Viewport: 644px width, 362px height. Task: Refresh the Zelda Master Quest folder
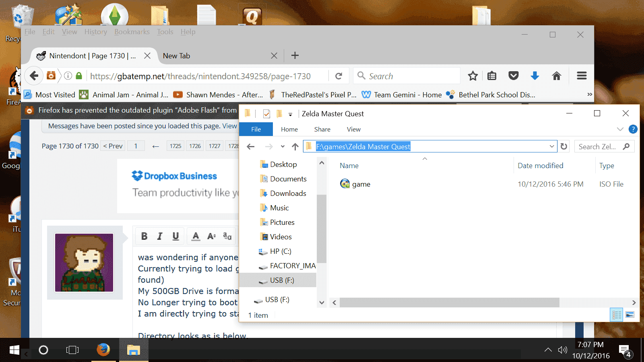point(564,146)
